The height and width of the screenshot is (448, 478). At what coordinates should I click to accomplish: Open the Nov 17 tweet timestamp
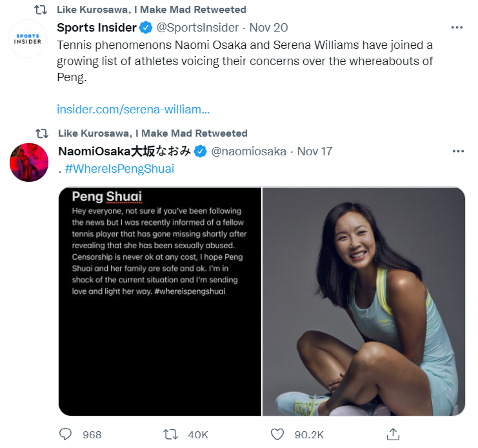click(x=315, y=151)
